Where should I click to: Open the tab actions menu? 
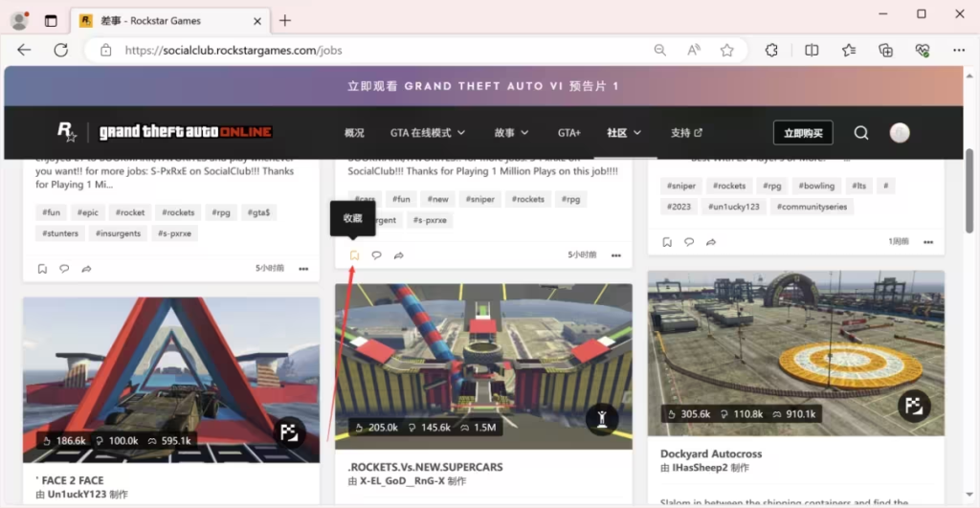point(51,21)
